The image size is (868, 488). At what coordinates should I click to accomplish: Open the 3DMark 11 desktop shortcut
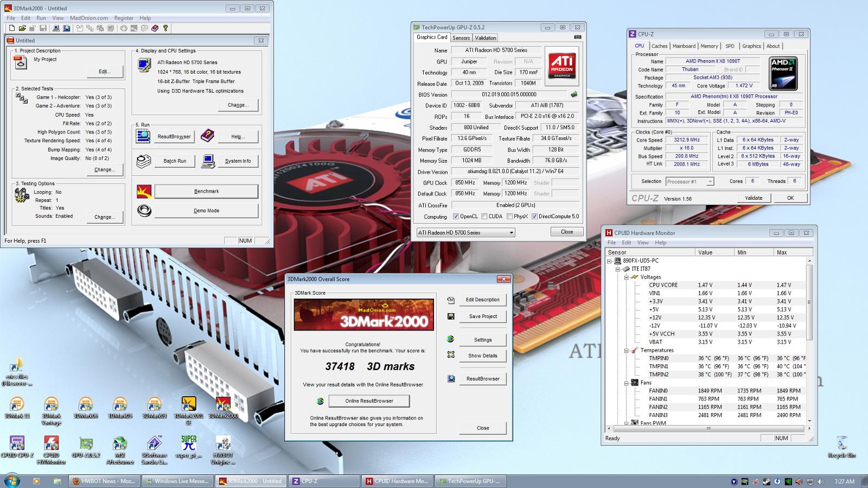point(17,408)
